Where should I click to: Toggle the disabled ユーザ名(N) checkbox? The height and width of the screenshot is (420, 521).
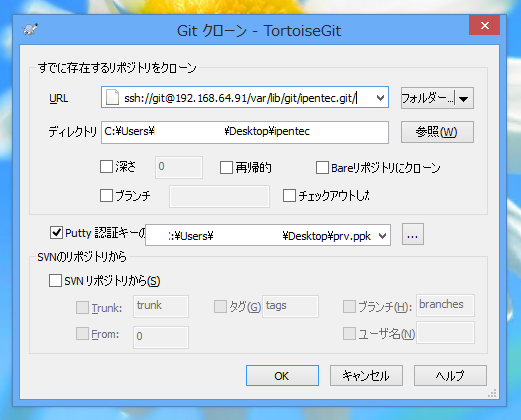tap(349, 333)
